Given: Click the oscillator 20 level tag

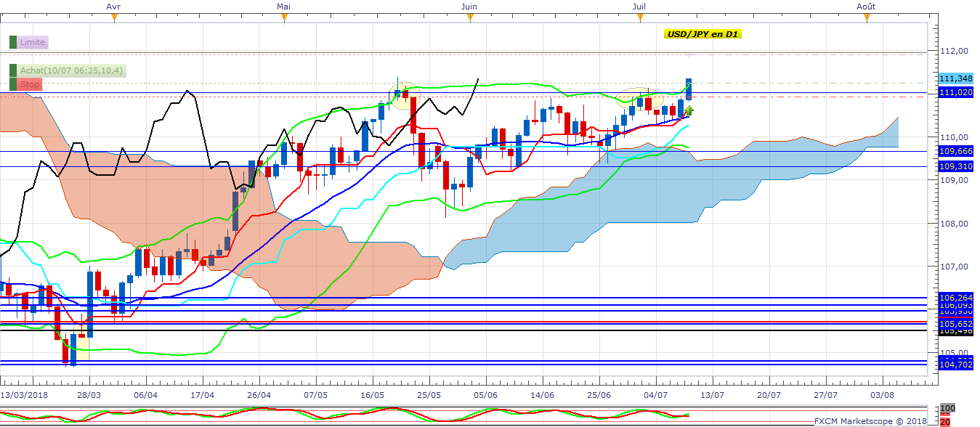Looking at the screenshot, I should point(944,422).
